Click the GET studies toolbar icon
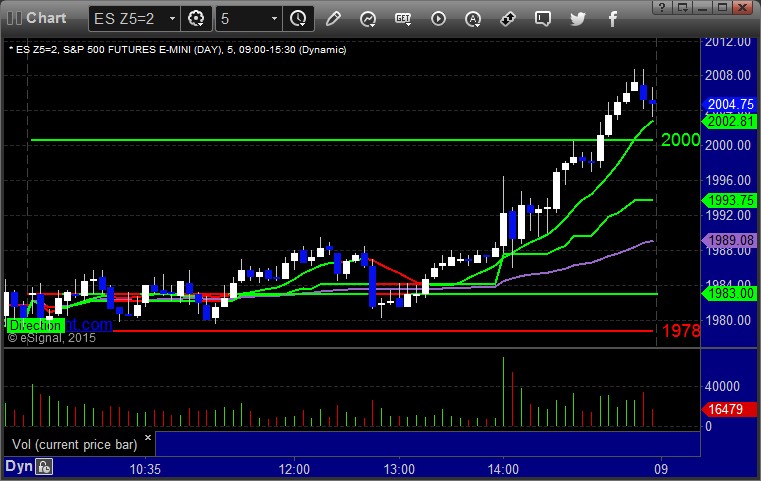 (403, 18)
